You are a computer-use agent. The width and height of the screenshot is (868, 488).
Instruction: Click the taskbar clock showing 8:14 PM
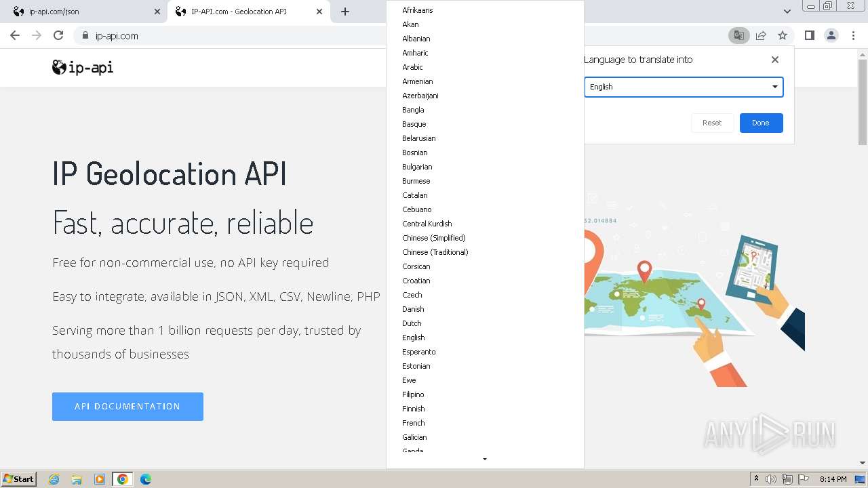(833, 479)
